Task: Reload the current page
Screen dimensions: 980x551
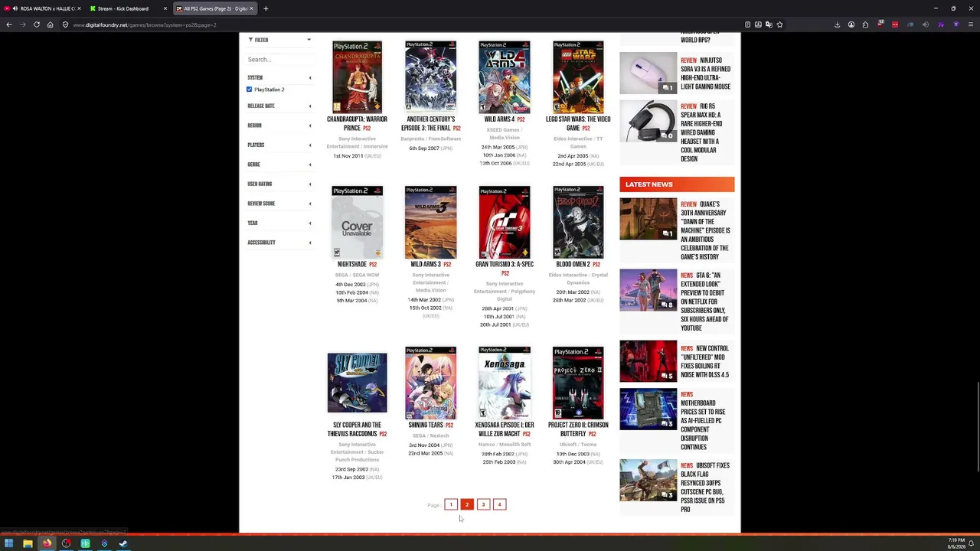Action: pos(37,24)
